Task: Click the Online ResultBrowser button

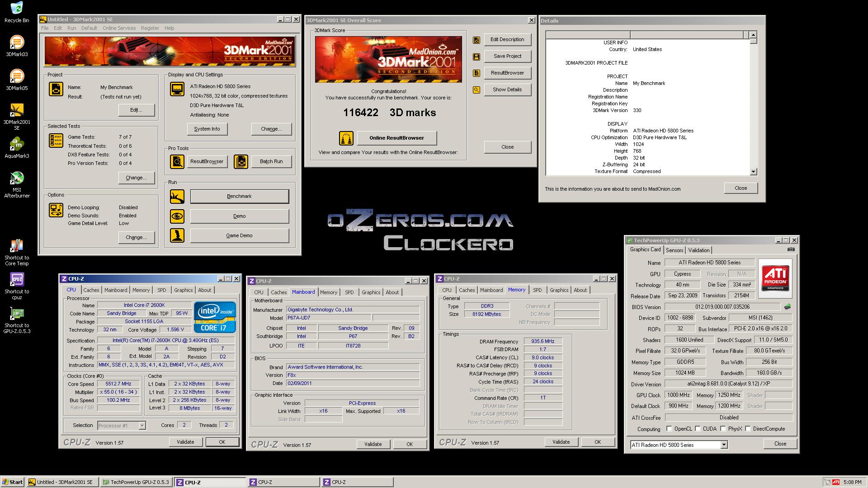Action: click(x=396, y=138)
